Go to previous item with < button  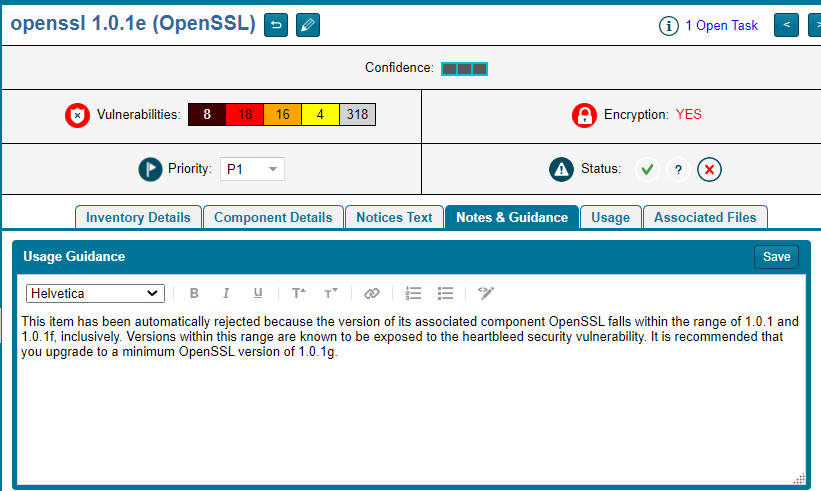pos(786,25)
